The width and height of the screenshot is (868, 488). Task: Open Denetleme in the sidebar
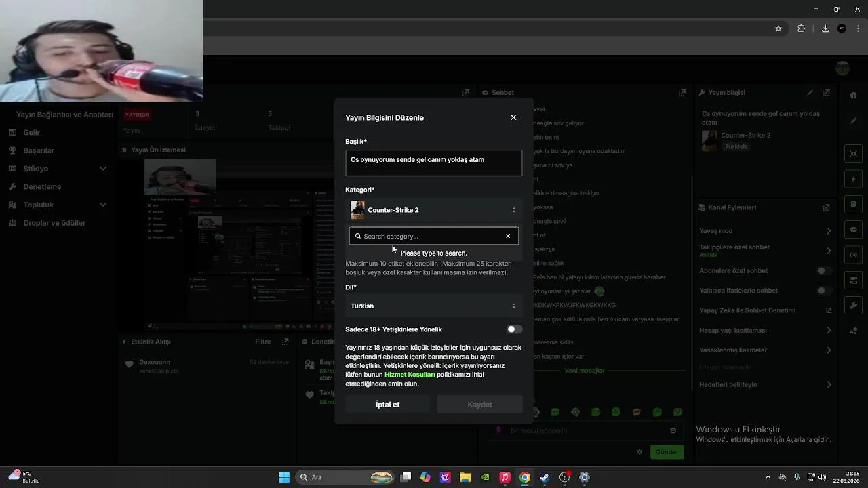pos(42,187)
